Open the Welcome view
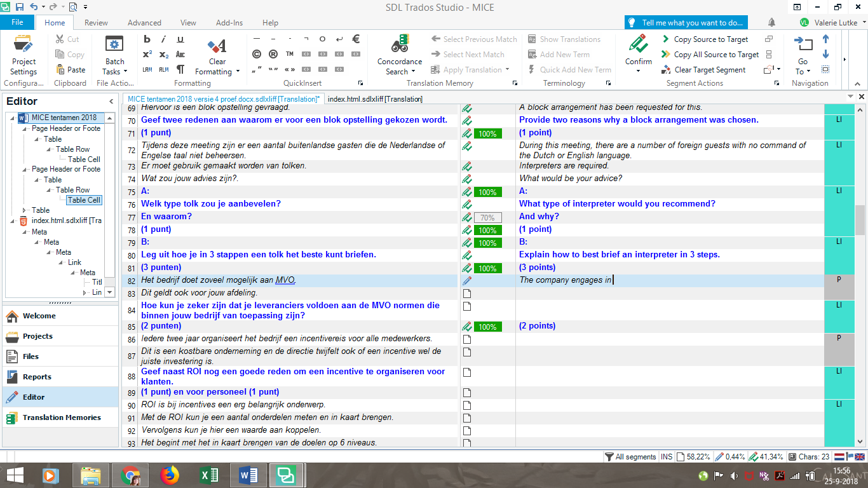868x488 pixels. pos(60,316)
